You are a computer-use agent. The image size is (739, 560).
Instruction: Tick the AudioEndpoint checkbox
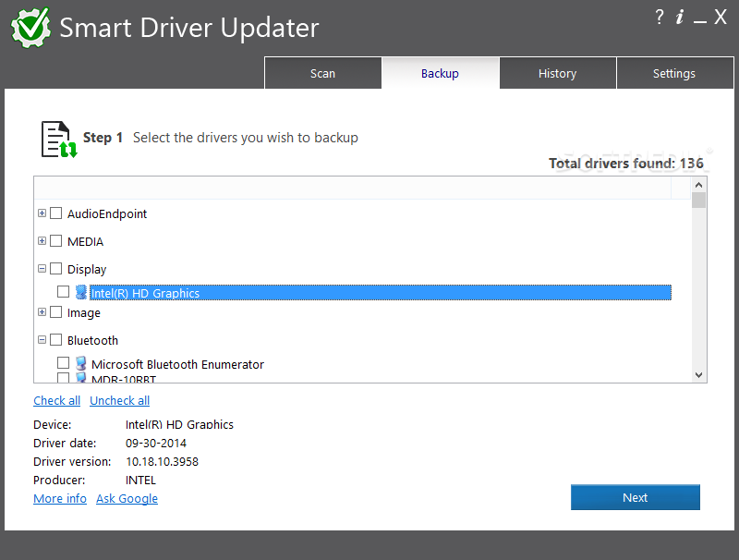point(56,213)
